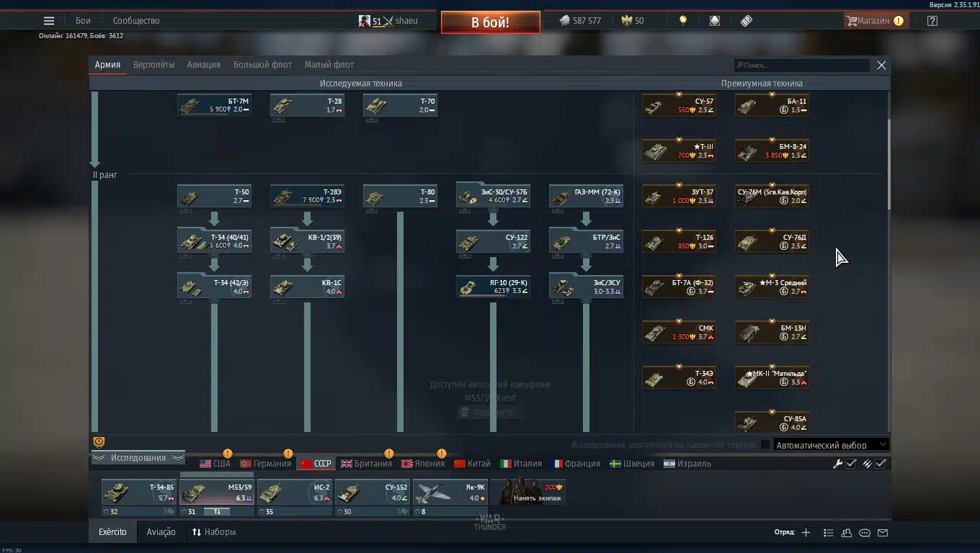Switch to Exército preset tab
The width and height of the screenshot is (980, 553).
112,532
